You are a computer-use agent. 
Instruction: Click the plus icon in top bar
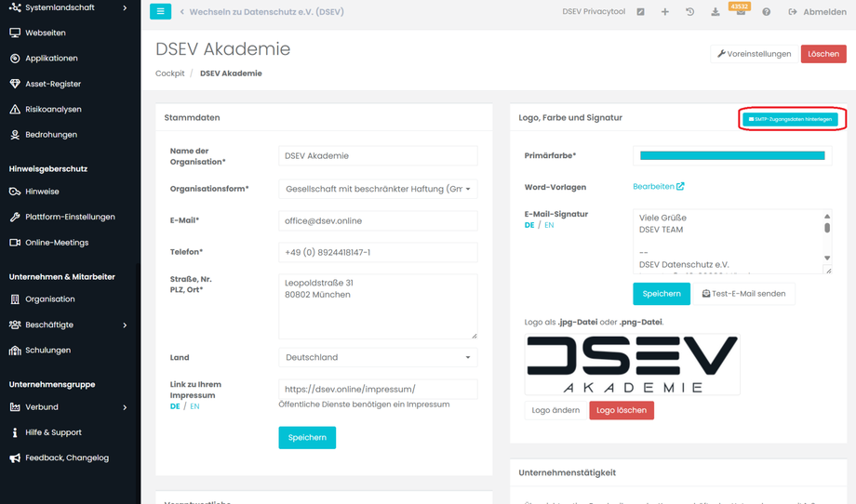(x=664, y=12)
